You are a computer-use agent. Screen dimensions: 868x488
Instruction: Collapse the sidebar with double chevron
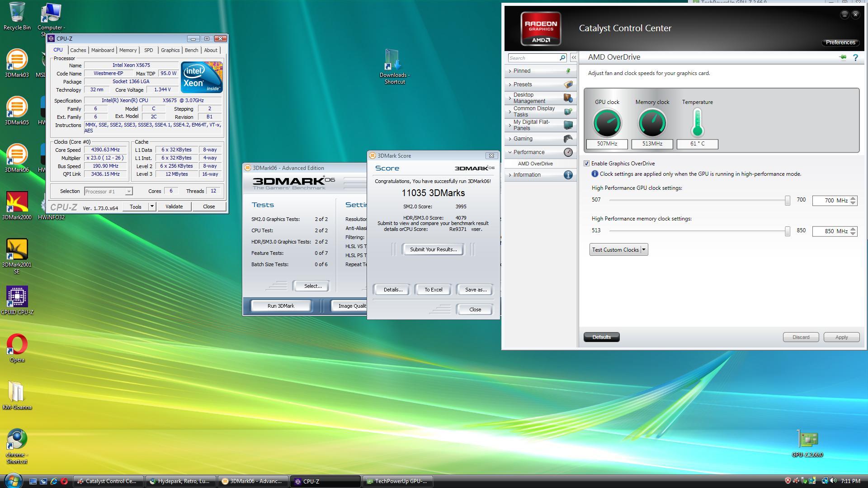point(574,57)
